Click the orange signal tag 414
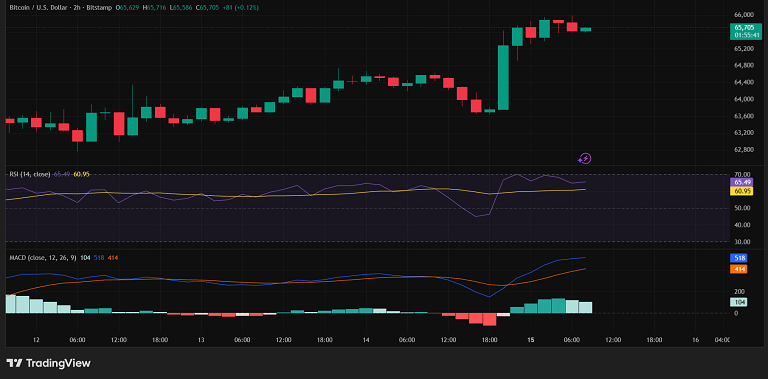Viewport: 768px width, 379px height. (739, 269)
